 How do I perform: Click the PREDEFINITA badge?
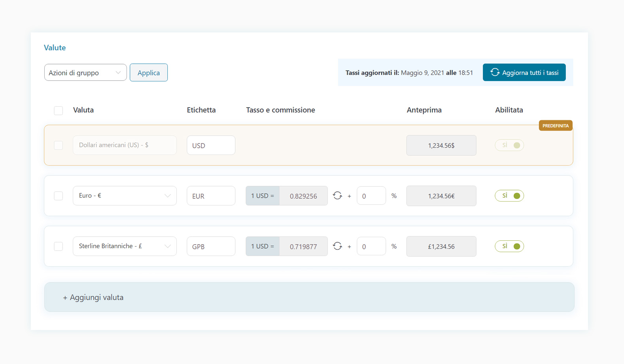coord(556,126)
